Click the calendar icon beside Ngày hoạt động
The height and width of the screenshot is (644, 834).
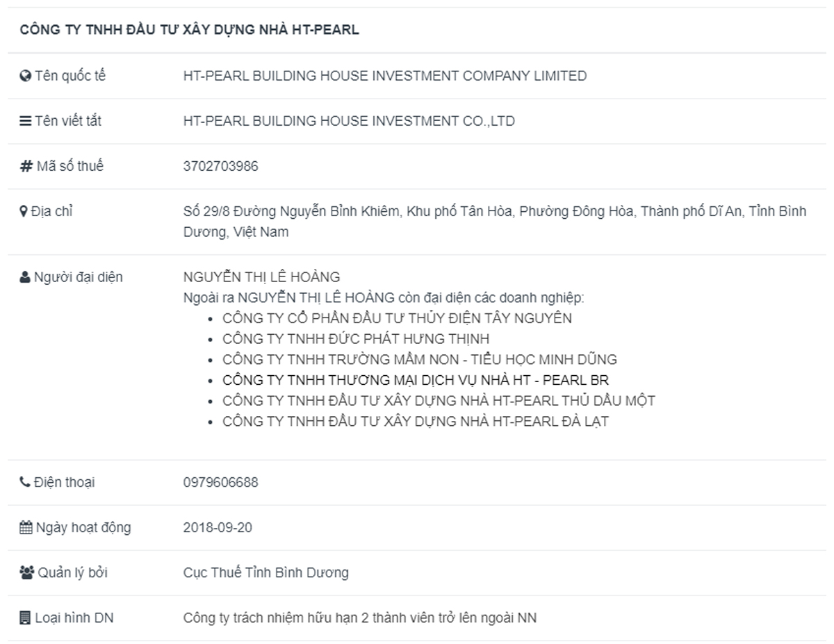(x=26, y=528)
